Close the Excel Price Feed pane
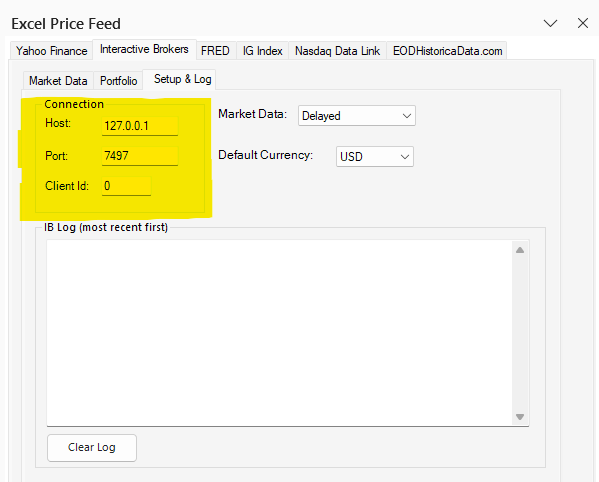Image resolution: width=599 pixels, height=482 pixels. tap(583, 23)
